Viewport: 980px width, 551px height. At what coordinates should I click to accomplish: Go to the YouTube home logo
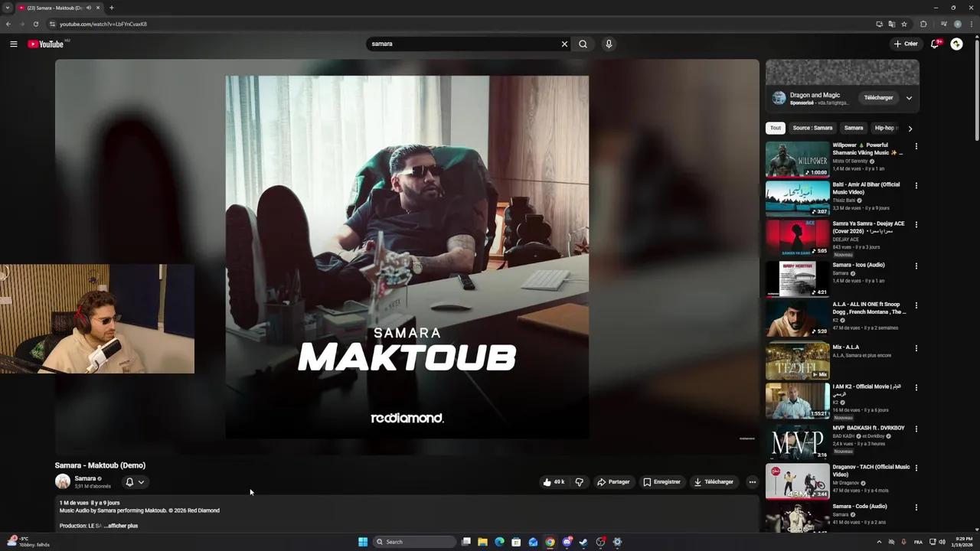pos(45,44)
